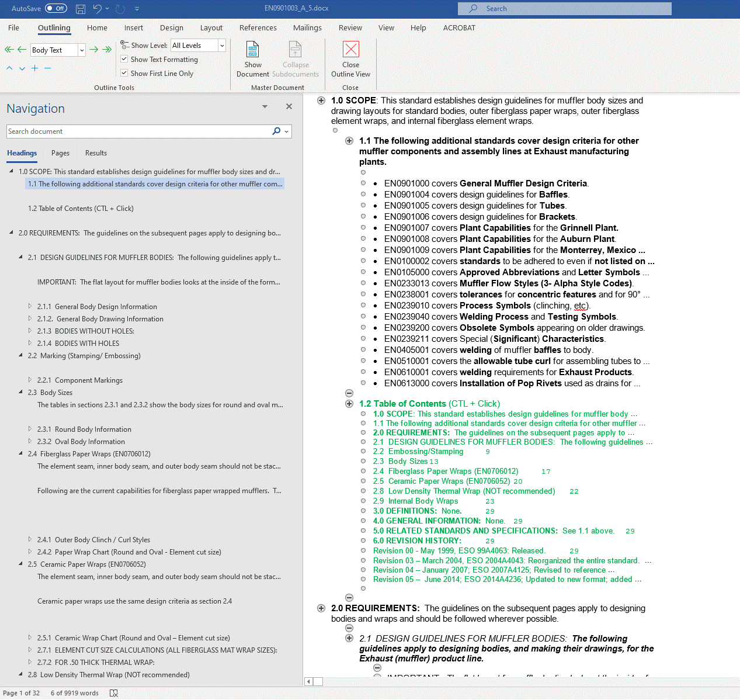740x700 pixels.
Task: Click the plus symbol beside 1.0 SCOPE
Action: [321, 101]
